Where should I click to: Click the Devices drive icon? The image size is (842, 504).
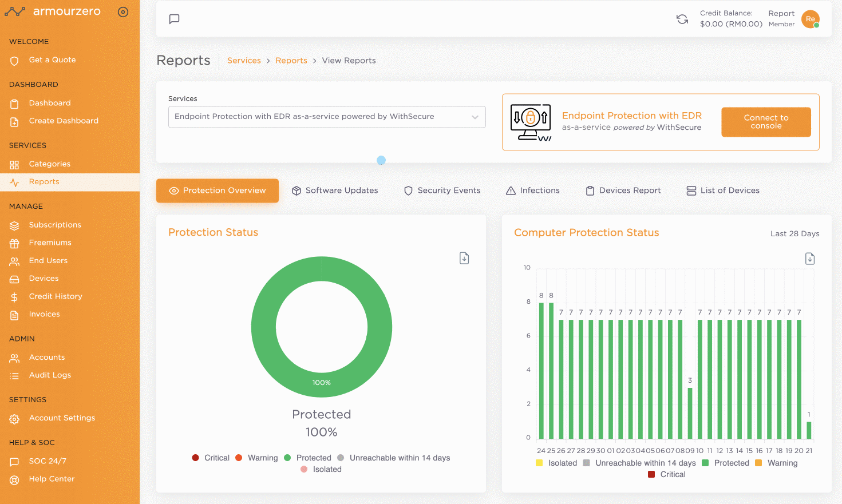[x=14, y=279]
